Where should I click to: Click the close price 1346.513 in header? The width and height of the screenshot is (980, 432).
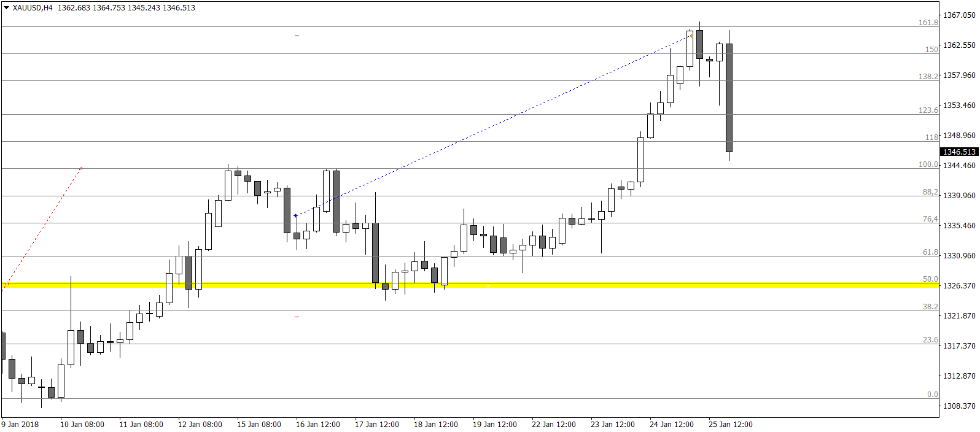tap(179, 8)
